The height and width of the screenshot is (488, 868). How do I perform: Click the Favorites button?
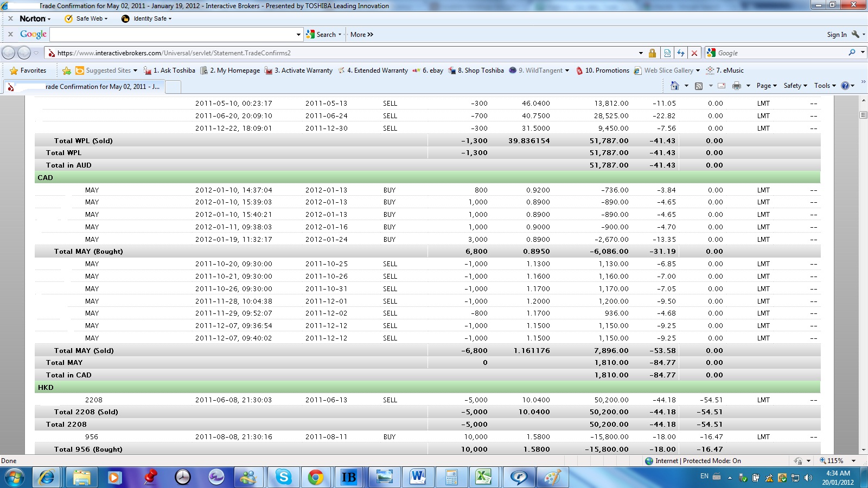[28, 70]
